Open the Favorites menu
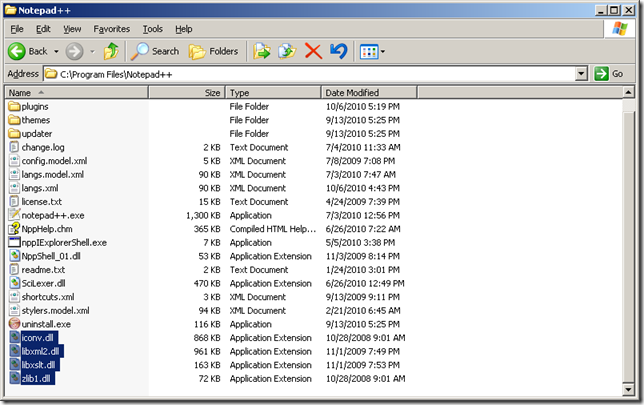Image resolution: width=644 pixels, height=405 pixels. 111,30
